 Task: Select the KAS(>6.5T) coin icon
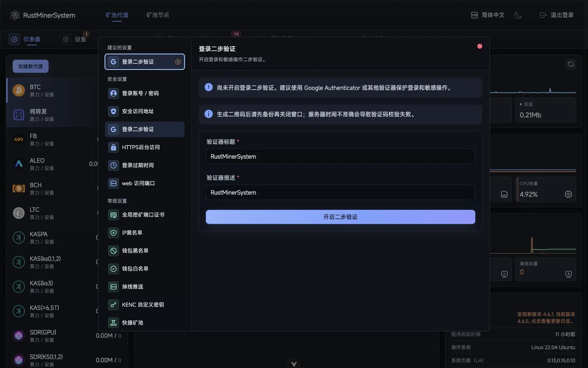tap(19, 311)
